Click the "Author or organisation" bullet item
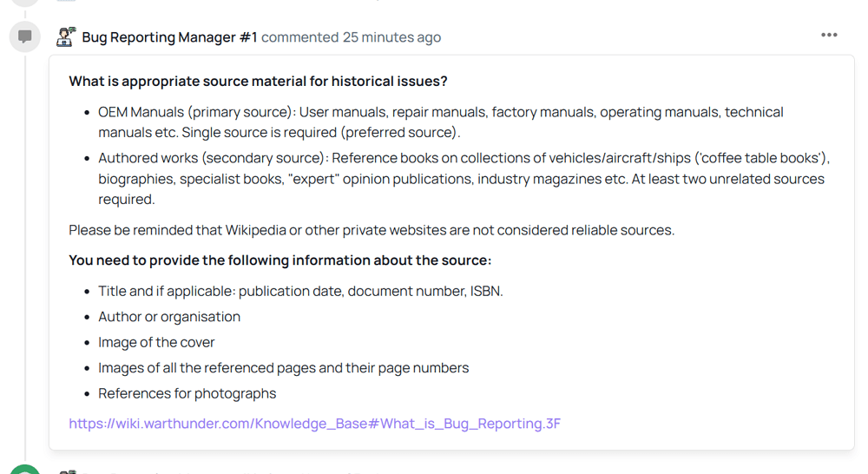Screen dimensions: 868x474 point(169,317)
